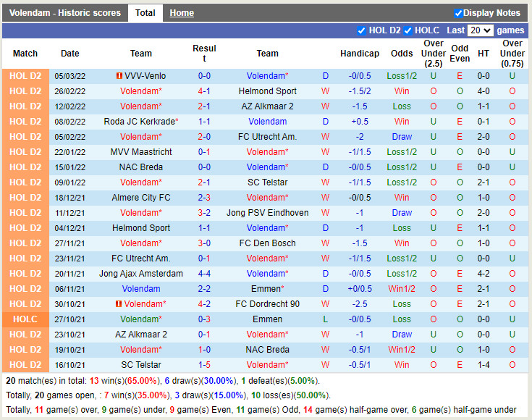Click the 1-5 result at SC Telstar
532x420 pixels.
point(204,365)
